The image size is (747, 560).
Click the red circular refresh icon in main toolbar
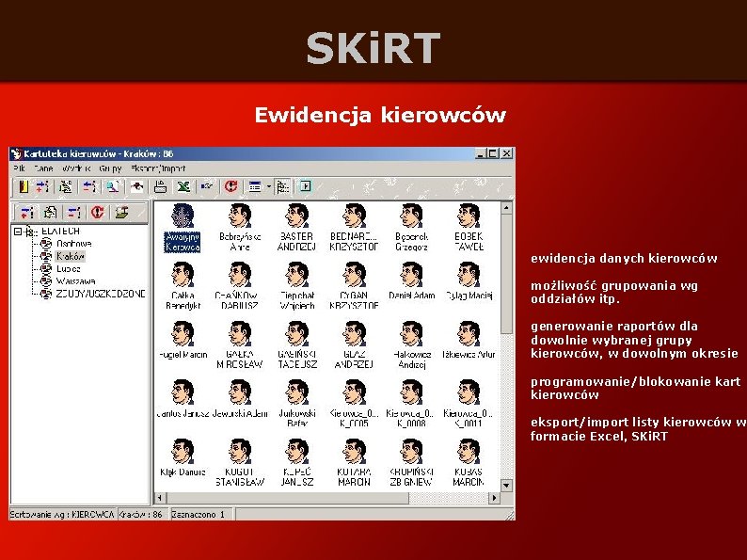click(231, 186)
